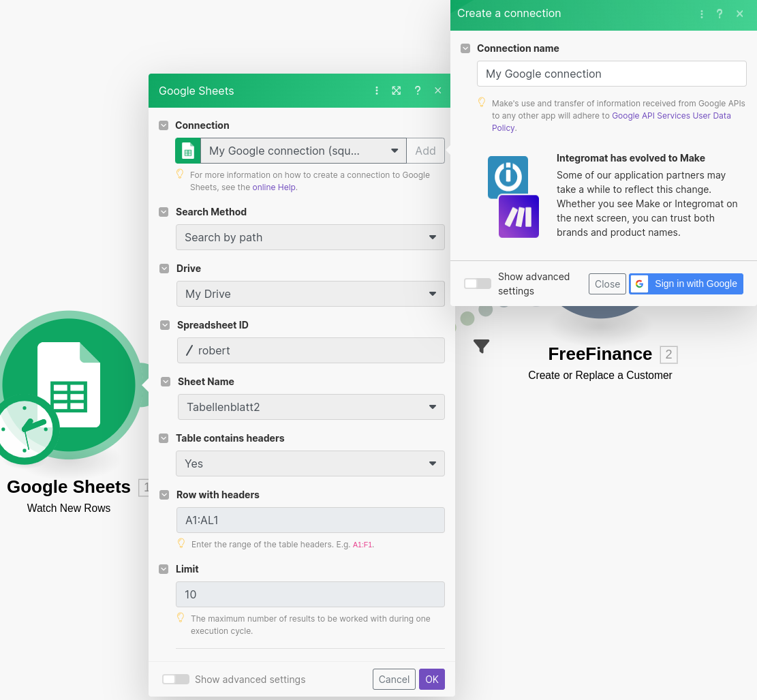Click the online Help link

click(x=275, y=187)
